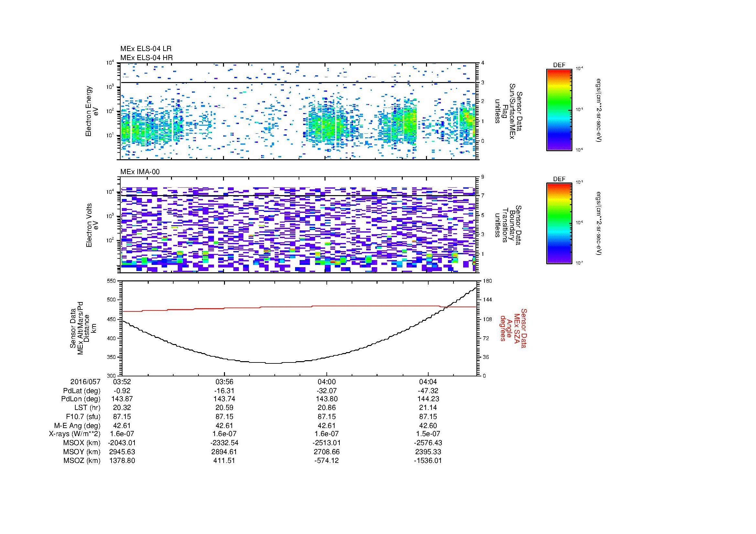Screen dimensions: 756x534
Task: Click the MSOZ value '411.51'
Action: pos(224,461)
